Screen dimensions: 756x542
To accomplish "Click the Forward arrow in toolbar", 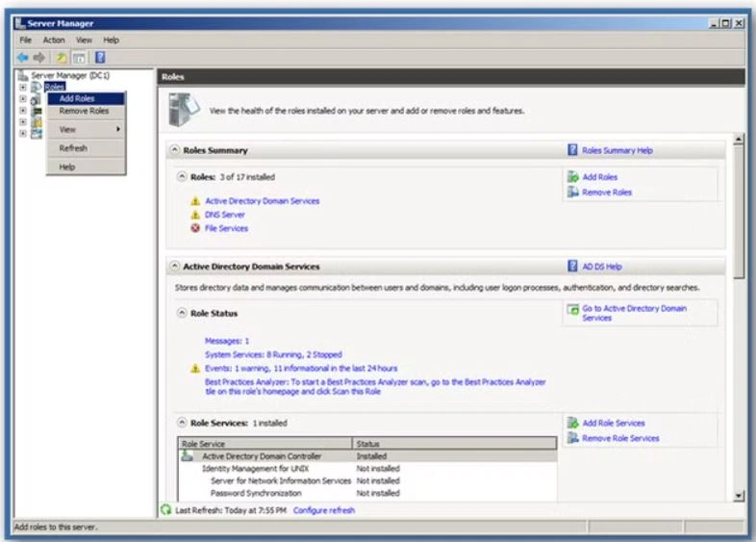I will click(39, 58).
